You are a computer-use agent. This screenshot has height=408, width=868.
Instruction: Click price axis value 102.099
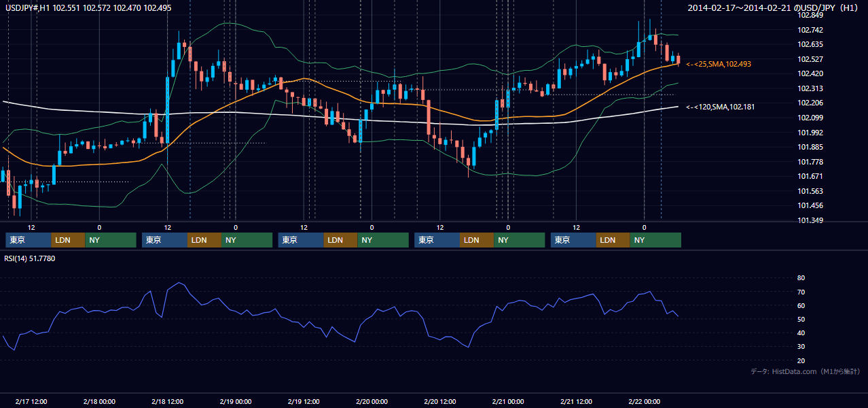coord(810,118)
